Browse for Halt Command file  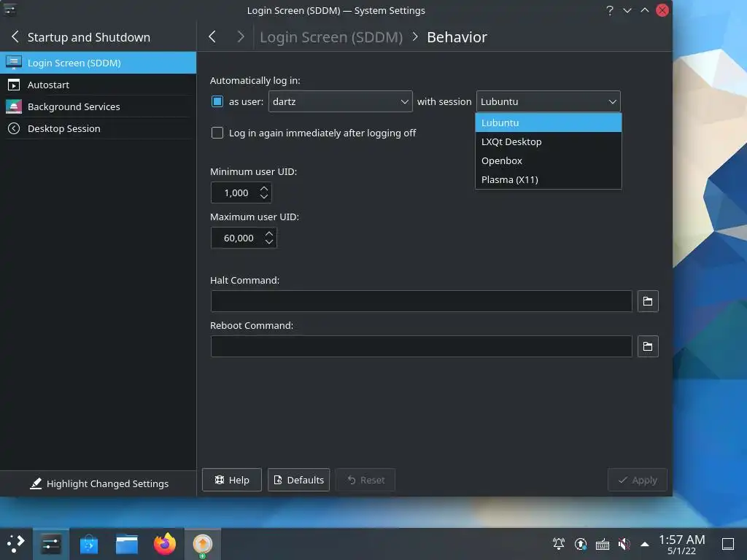click(648, 301)
